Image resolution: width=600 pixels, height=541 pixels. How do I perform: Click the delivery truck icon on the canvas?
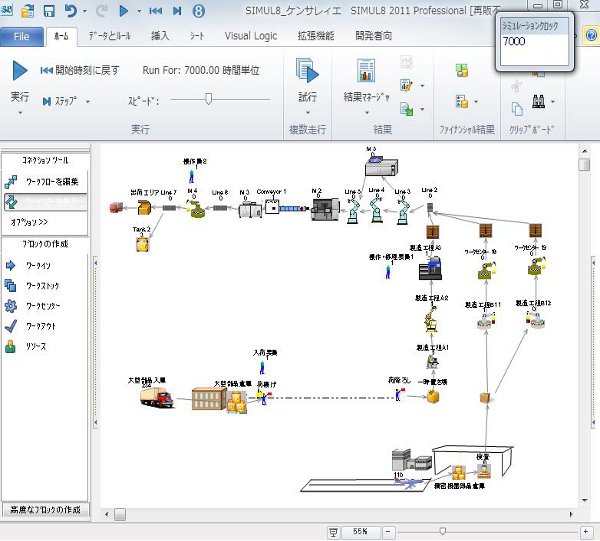157,398
